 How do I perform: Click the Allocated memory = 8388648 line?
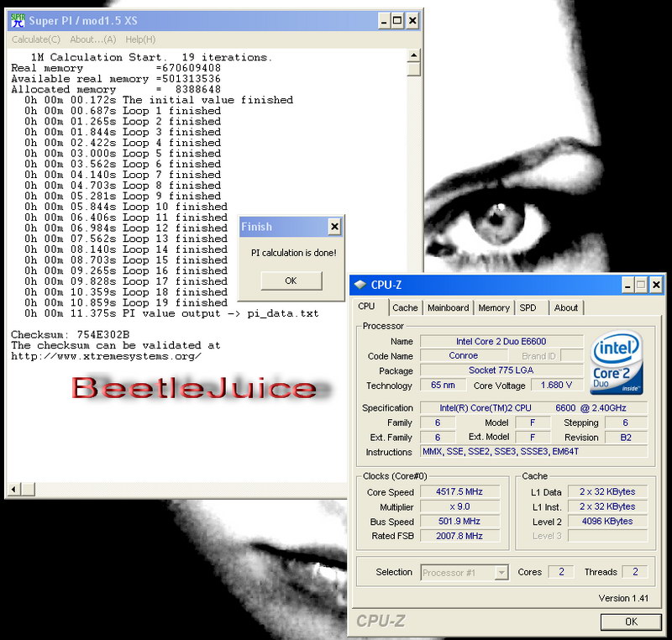pyautogui.click(x=116, y=90)
